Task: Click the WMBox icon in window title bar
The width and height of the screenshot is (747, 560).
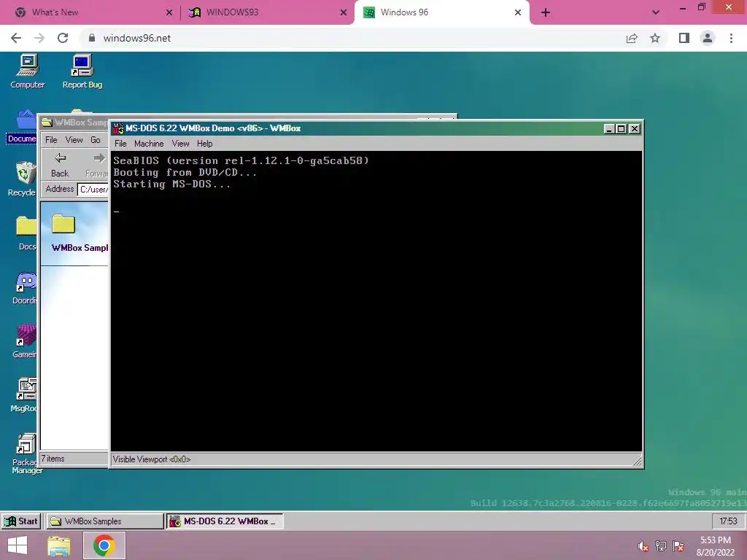Action: 118,128
